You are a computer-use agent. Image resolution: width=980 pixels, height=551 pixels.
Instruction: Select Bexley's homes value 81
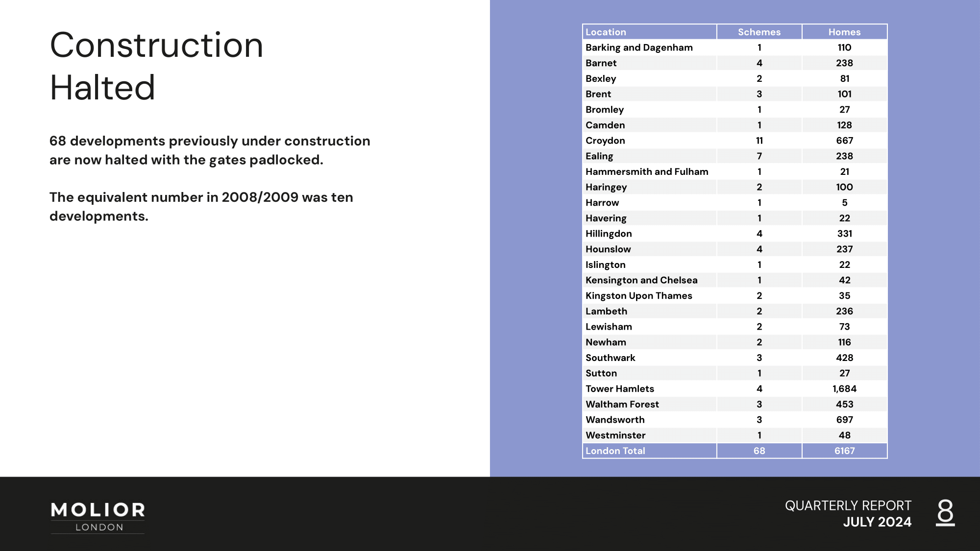tap(844, 78)
